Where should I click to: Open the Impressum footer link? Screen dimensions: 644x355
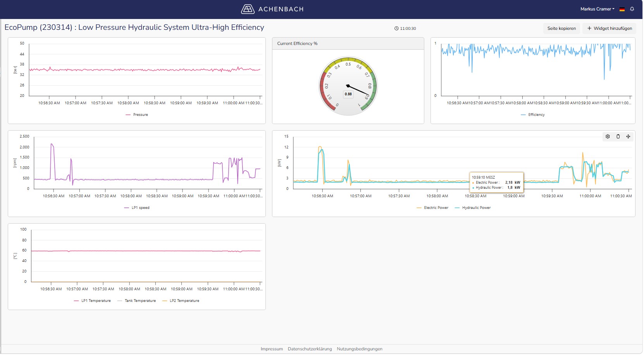[272, 349]
